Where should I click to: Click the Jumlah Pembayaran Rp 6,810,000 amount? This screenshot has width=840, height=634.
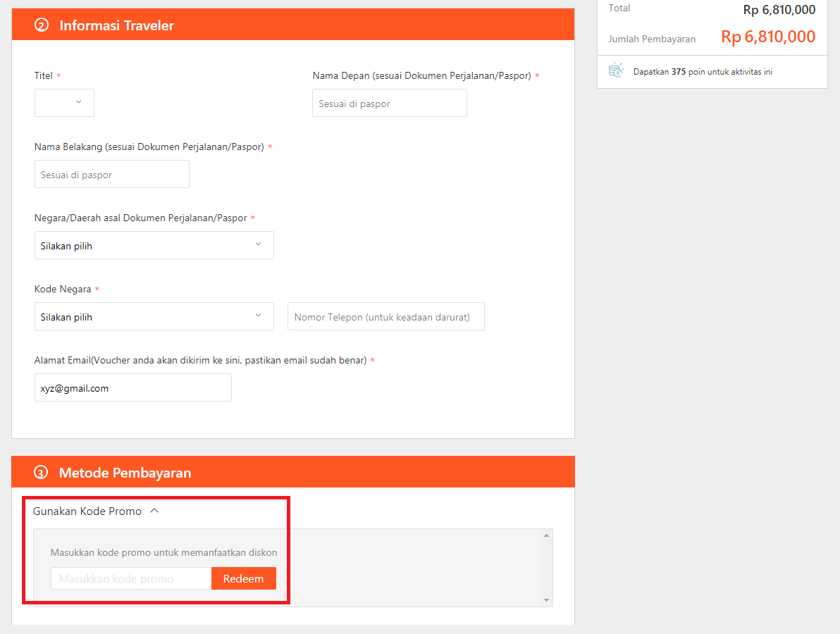(768, 37)
